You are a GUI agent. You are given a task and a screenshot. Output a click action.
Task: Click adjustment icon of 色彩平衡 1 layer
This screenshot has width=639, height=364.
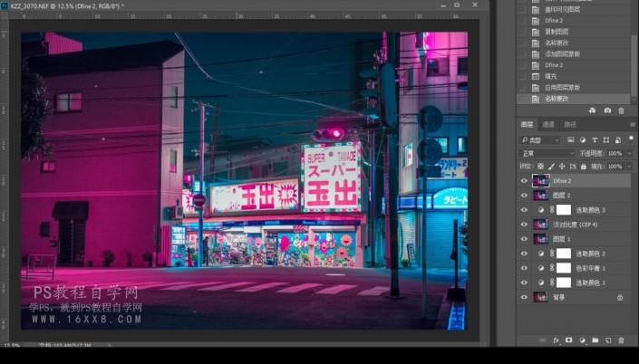click(541, 268)
